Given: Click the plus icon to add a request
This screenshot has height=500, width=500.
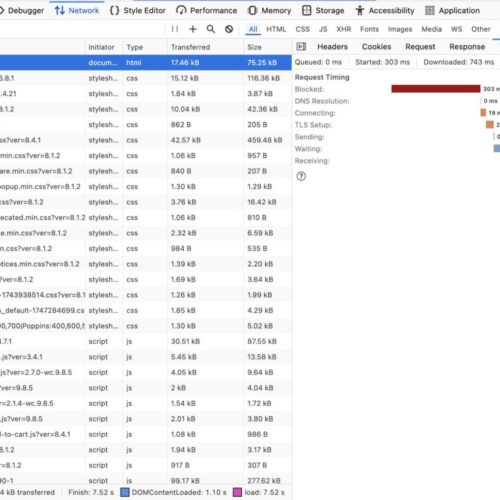Looking at the screenshot, I should point(193,29).
